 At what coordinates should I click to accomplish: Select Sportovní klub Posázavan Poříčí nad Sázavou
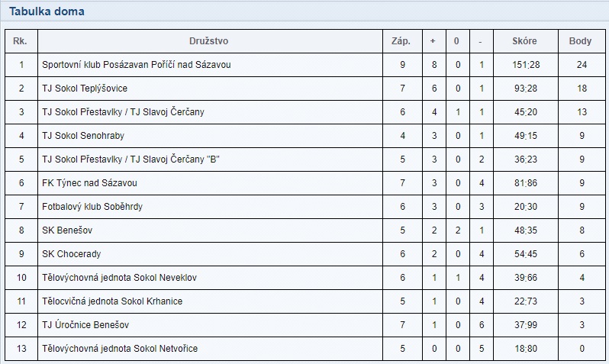coord(137,65)
